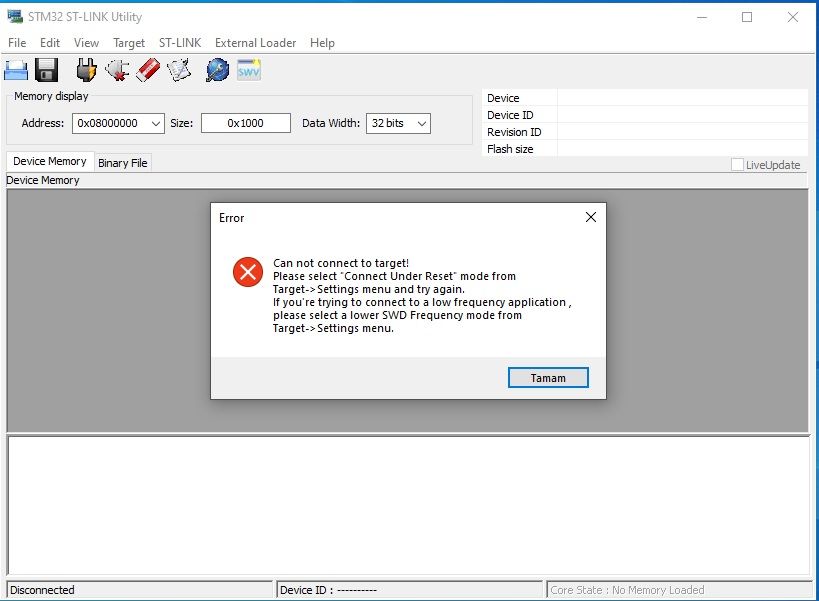Open the External Loader menu
This screenshot has width=819, height=601.
coord(255,43)
